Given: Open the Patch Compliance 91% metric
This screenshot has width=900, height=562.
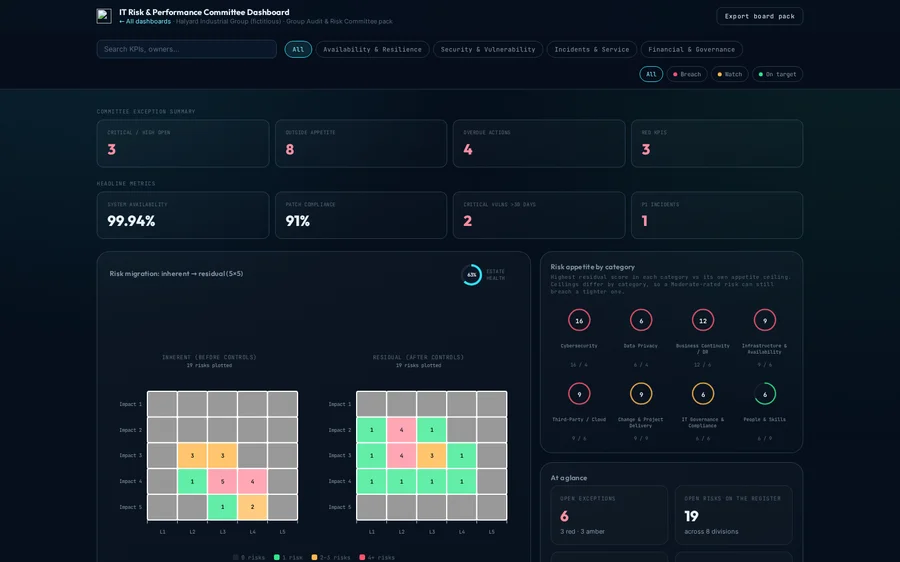Looking at the screenshot, I should tap(361, 215).
